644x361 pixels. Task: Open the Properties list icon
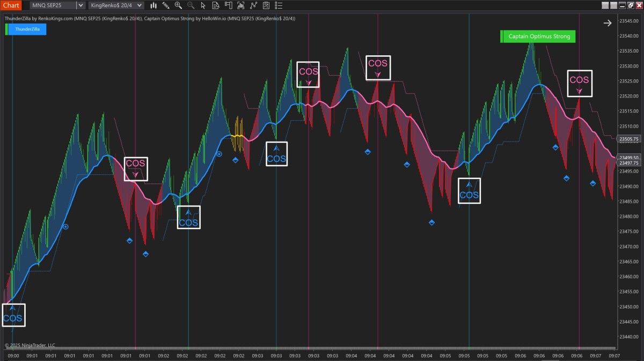pyautogui.click(x=277, y=5)
